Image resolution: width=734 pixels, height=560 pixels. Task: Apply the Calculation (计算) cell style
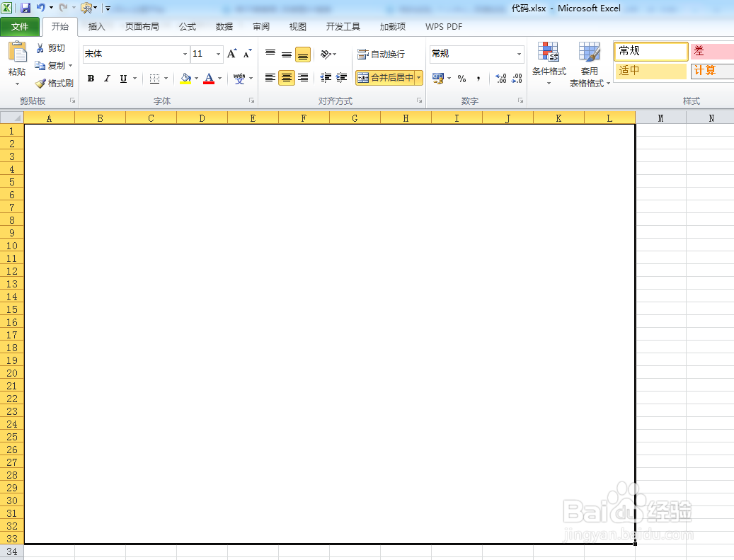pyautogui.click(x=712, y=71)
